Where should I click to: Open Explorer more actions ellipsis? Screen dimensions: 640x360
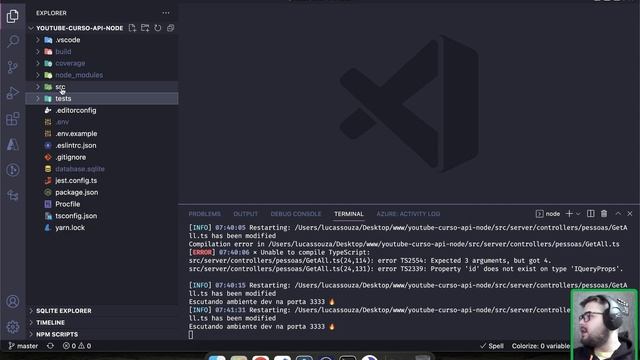tap(166, 13)
